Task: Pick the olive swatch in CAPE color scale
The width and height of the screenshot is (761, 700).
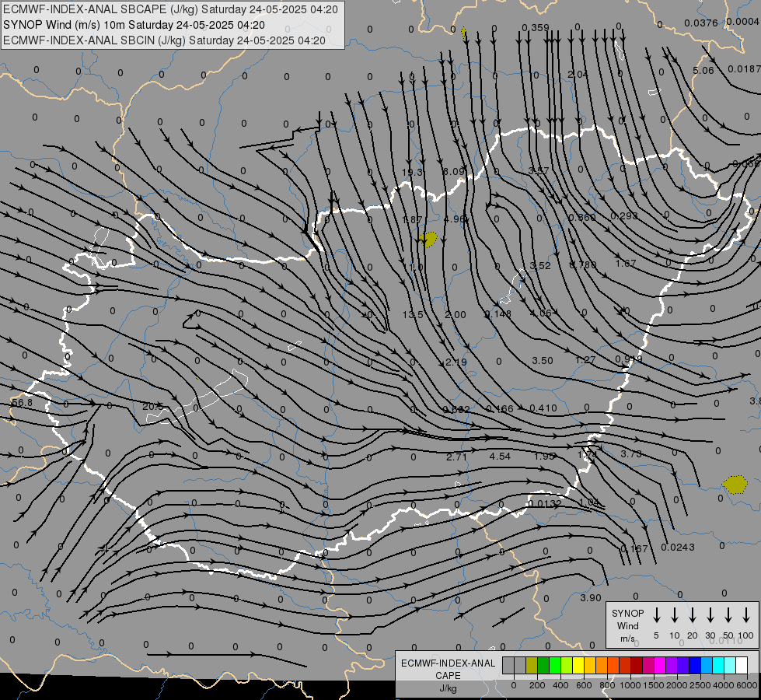Action: (532, 666)
